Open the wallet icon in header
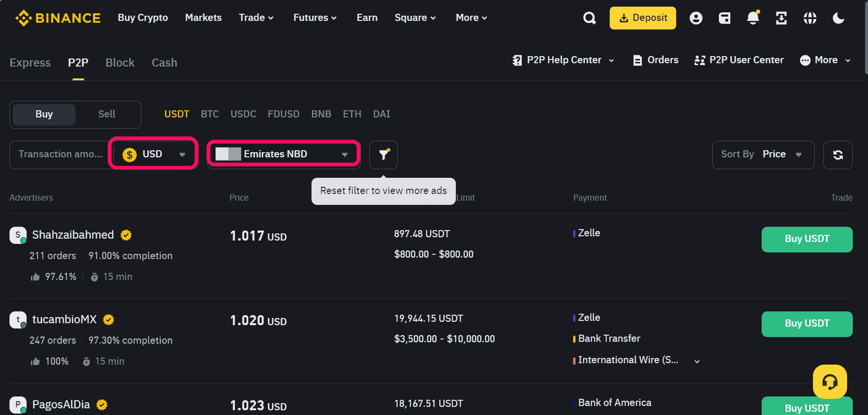The width and height of the screenshot is (868, 415). click(725, 18)
